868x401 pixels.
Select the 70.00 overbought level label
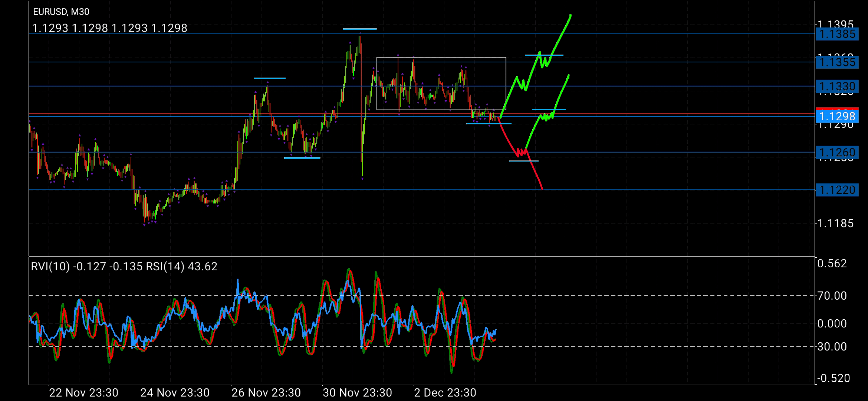coord(832,296)
